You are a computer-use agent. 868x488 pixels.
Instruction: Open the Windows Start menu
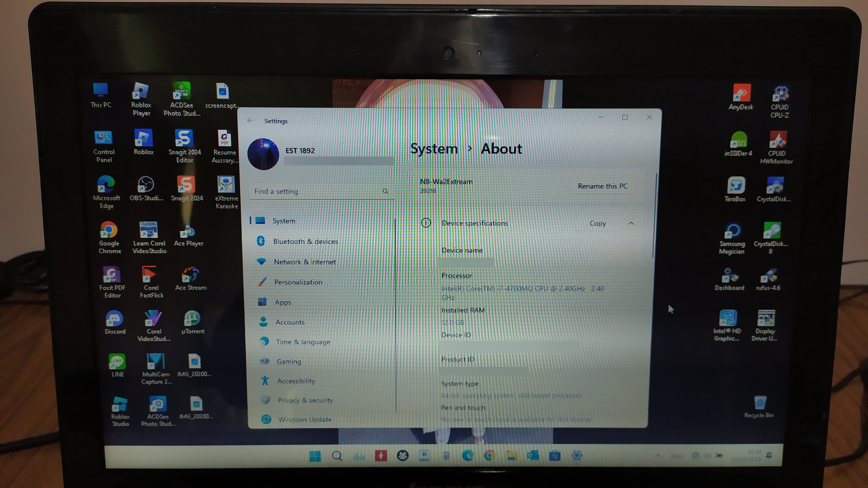[x=315, y=456]
